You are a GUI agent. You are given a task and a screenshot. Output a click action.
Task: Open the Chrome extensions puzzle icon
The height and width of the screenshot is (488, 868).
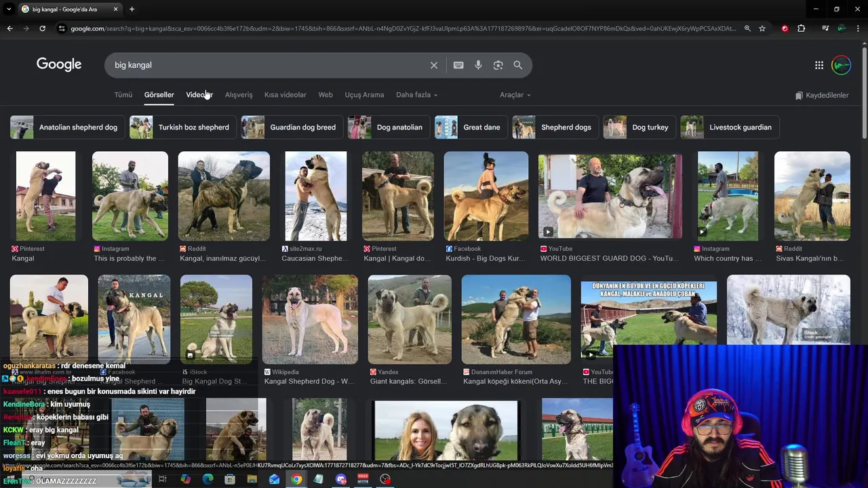802,28
